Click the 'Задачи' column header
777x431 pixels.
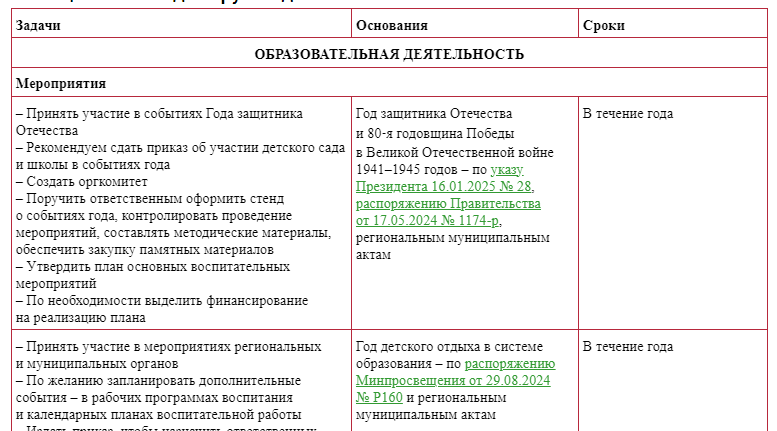[x=39, y=25]
